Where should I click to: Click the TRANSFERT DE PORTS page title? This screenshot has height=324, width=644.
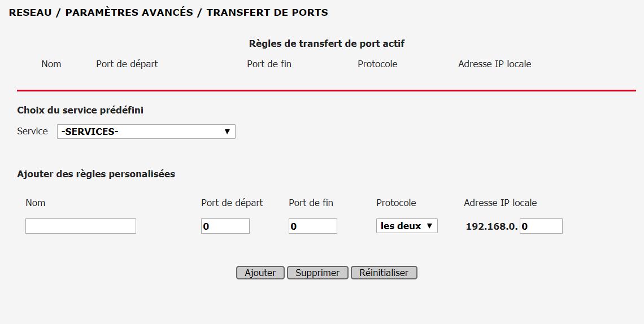pyautogui.click(x=267, y=12)
